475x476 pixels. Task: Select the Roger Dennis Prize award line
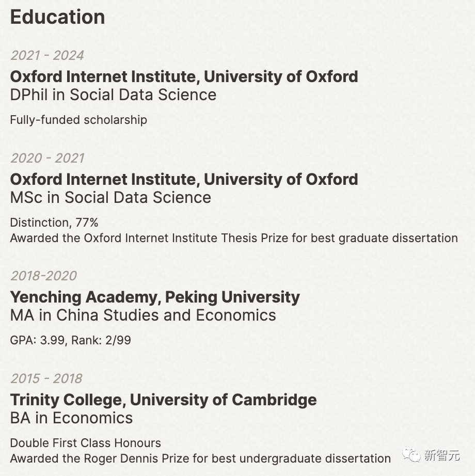[200, 458]
